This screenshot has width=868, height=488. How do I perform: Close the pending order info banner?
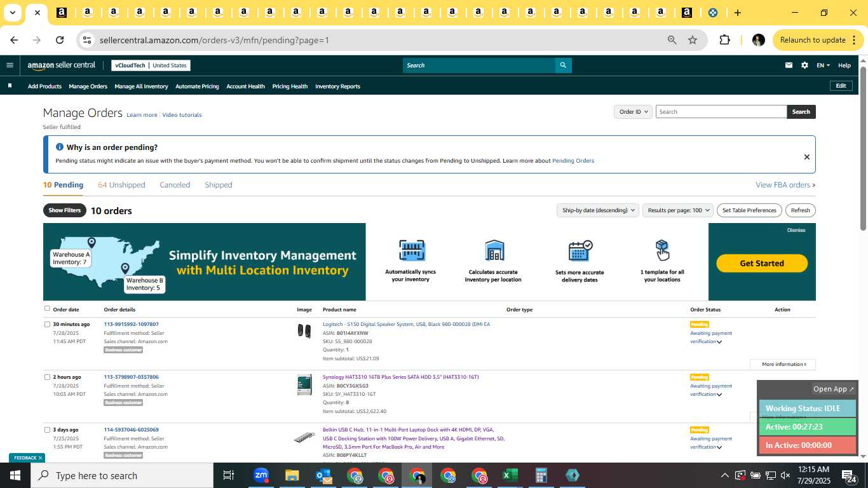806,157
